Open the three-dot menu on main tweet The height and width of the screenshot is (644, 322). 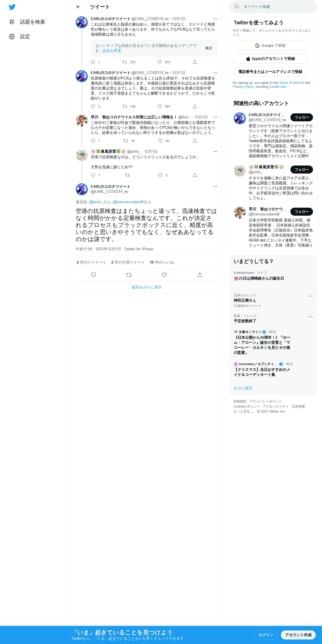tap(215, 187)
